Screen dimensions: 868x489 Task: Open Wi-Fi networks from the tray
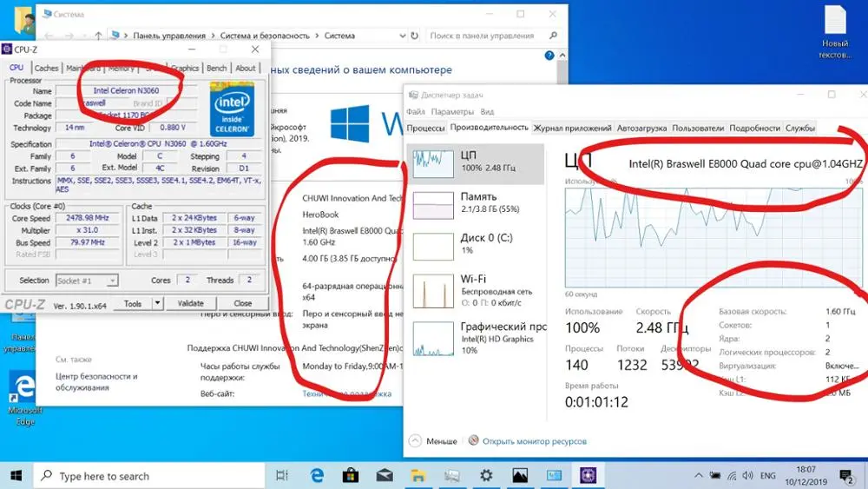(x=732, y=475)
